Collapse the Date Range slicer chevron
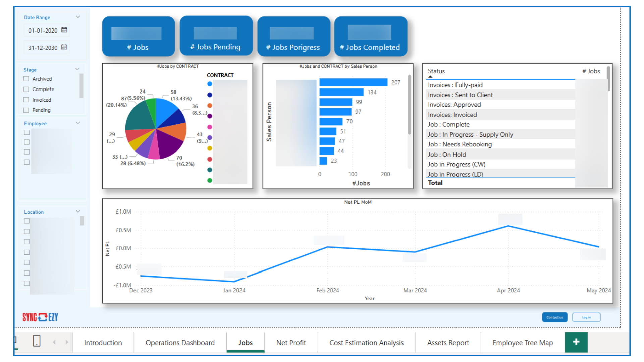The height and width of the screenshot is (362, 644). coord(78,17)
